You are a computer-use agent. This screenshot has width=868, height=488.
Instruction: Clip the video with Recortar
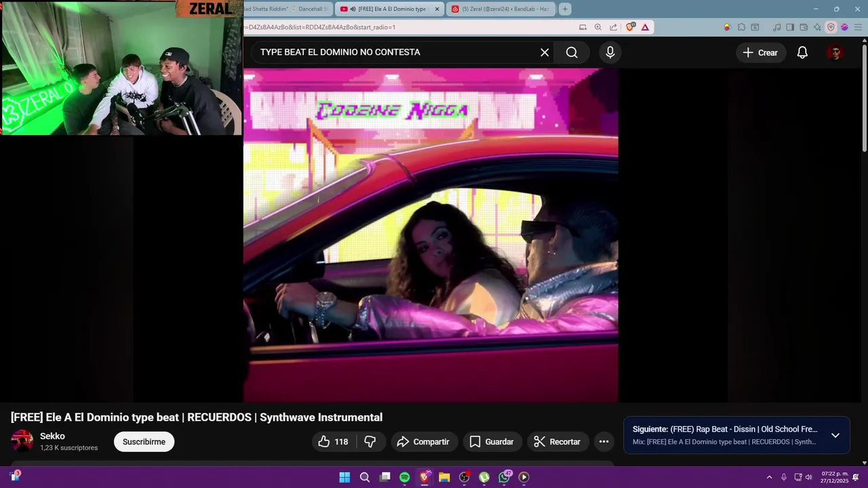557,442
